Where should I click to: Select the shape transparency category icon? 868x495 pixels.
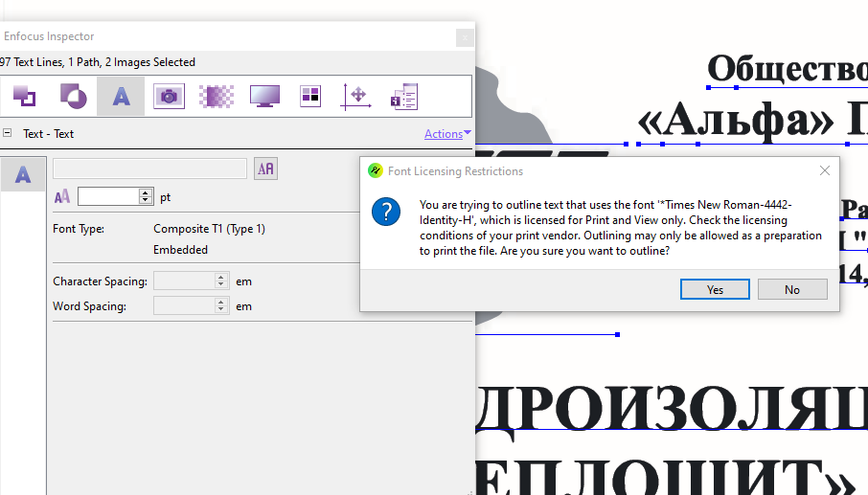click(73, 97)
